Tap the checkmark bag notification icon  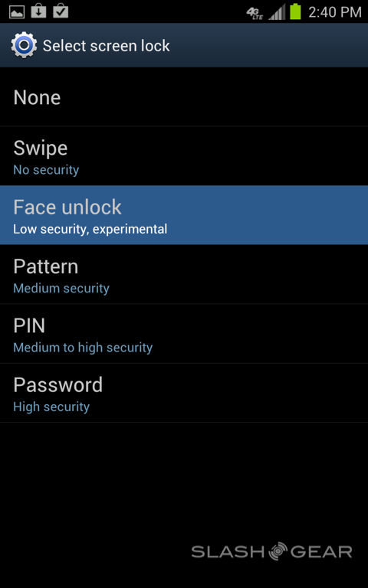coord(61,11)
